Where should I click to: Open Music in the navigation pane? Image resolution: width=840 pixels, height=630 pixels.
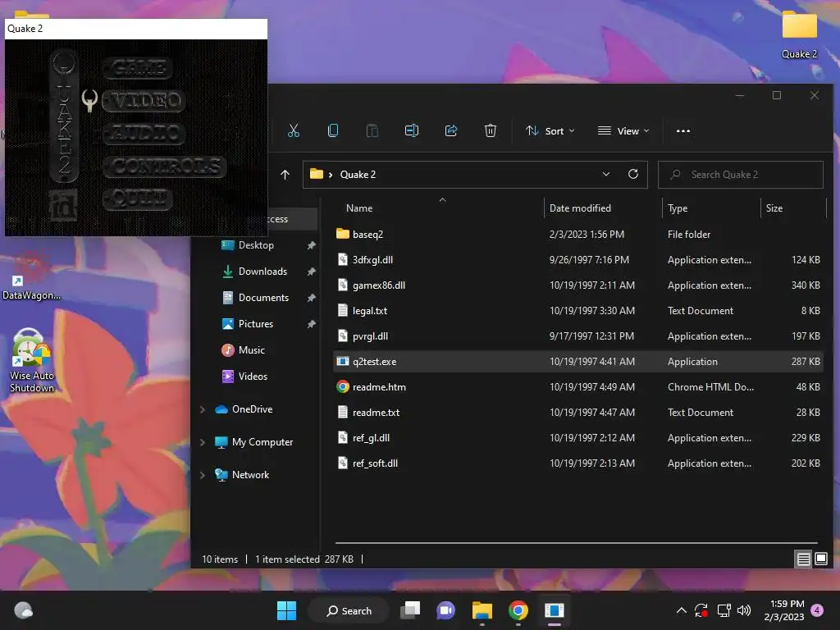pos(244,350)
